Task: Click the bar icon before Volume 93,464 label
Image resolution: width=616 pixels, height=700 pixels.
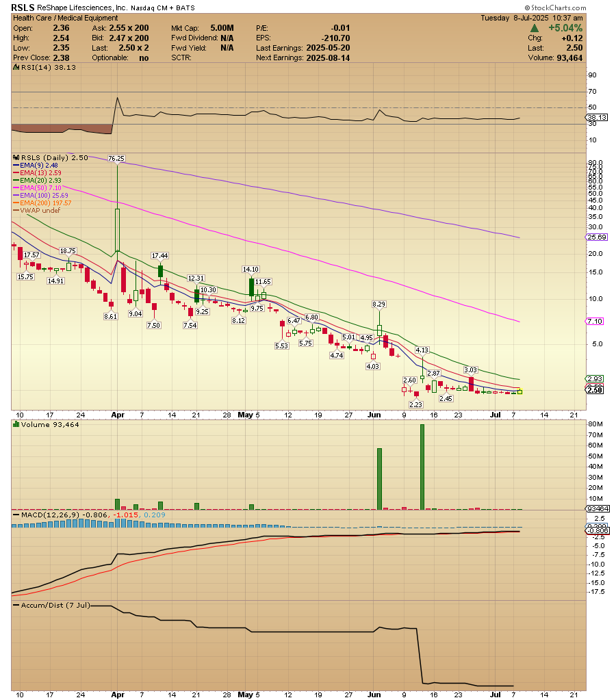Action: (16, 424)
